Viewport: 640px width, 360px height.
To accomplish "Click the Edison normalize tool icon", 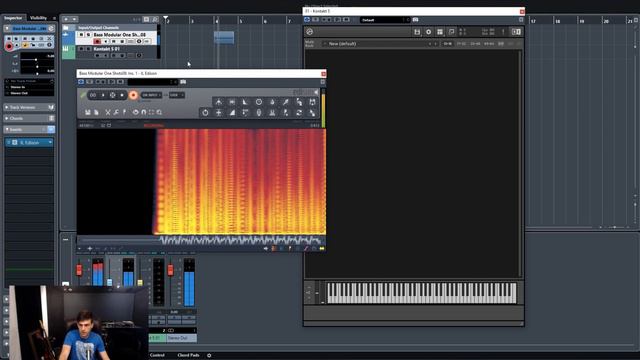I will 219,102.
